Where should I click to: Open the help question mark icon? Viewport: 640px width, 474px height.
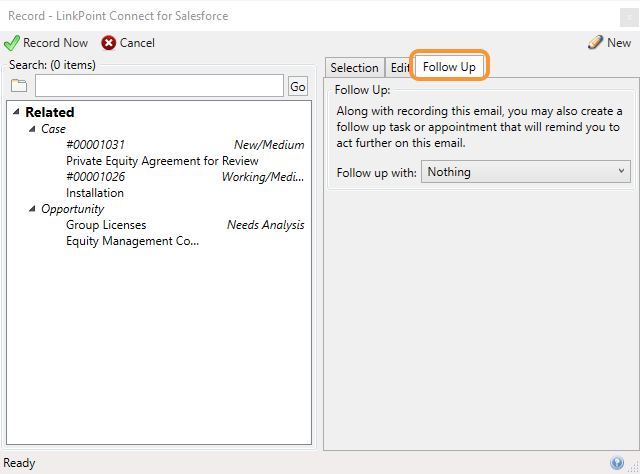pos(617,463)
